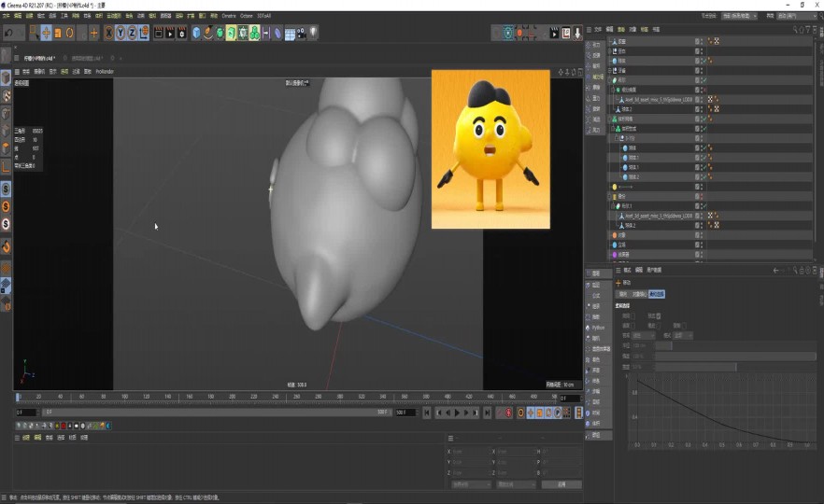824x504 pixels.
Task: Click the falloff curve graph
Action: click(x=720, y=410)
